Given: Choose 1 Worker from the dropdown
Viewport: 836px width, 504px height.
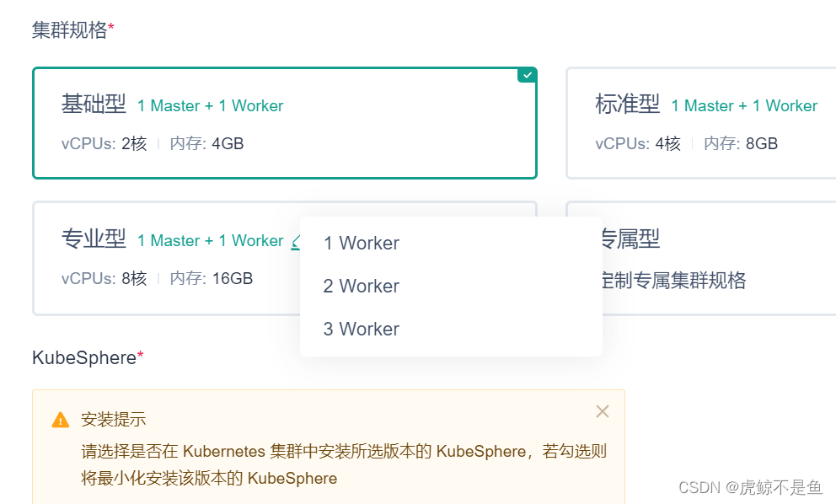Looking at the screenshot, I should [x=451, y=244].
